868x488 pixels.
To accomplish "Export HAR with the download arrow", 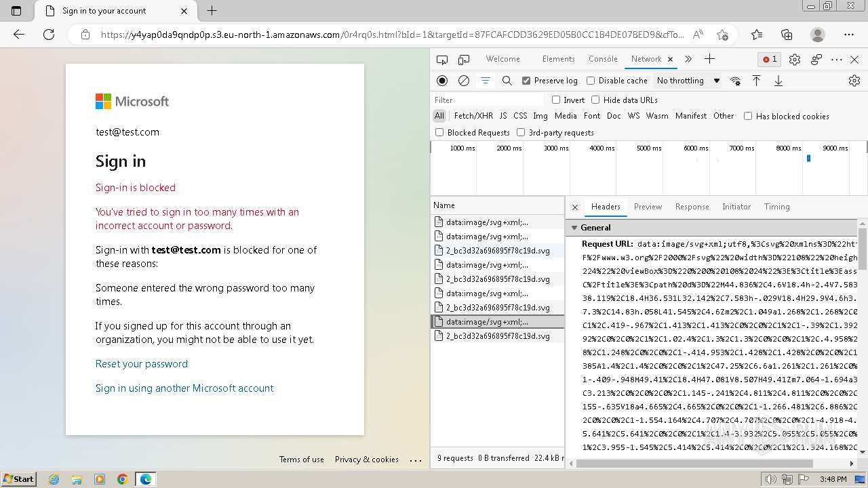I will click(x=778, y=81).
